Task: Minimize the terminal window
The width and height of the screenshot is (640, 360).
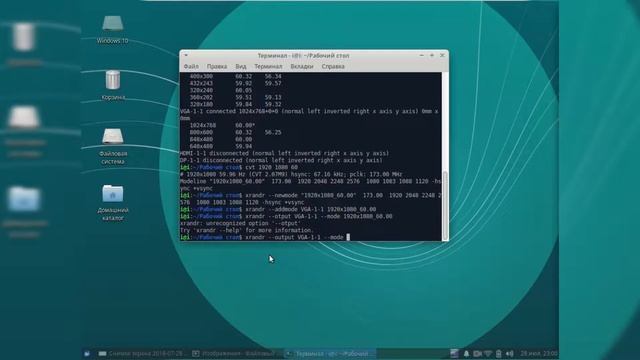Action: coord(422,55)
